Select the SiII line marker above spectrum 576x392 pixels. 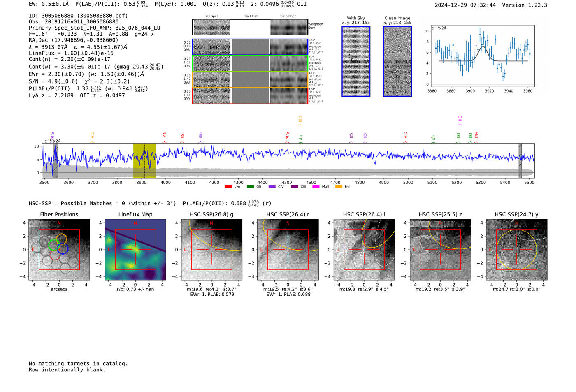click(x=182, y=138)
